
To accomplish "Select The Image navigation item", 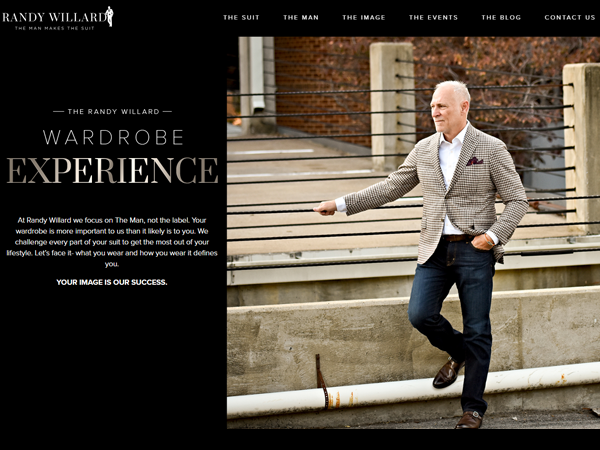I will pos(364,17).
